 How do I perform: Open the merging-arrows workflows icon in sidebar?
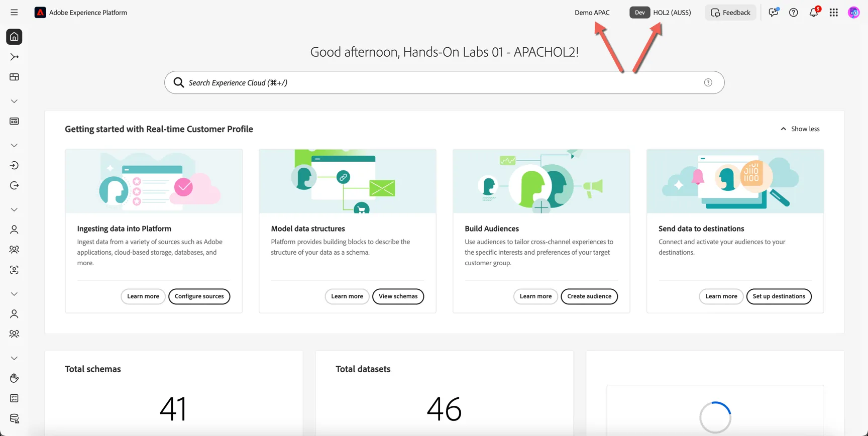tap(14, 57)
